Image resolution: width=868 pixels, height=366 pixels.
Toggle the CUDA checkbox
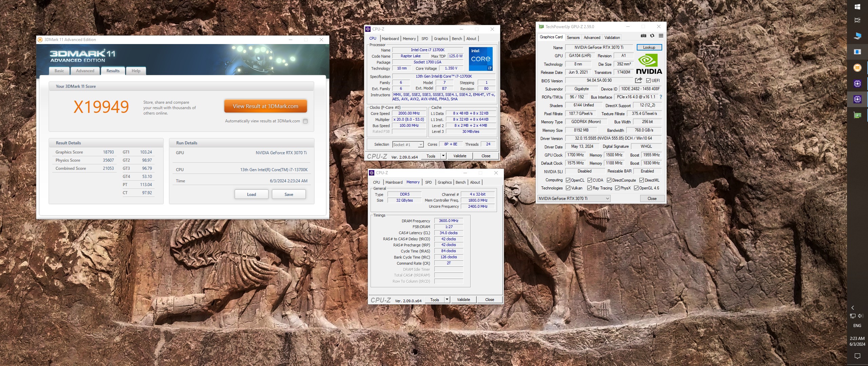click(590, 180)
